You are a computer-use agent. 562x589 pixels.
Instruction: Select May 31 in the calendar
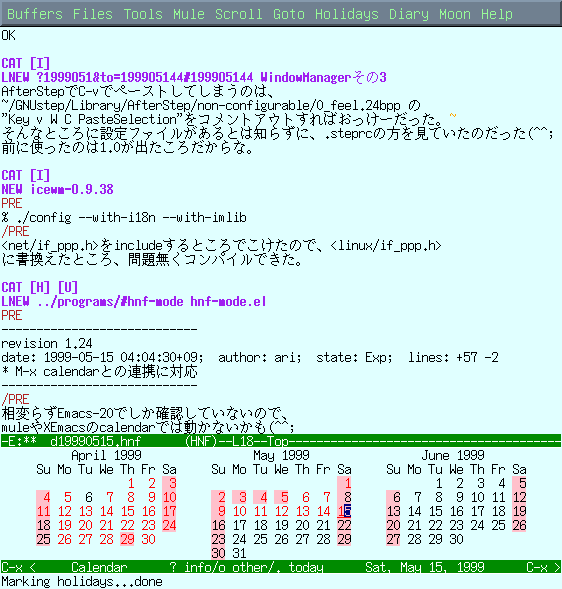coord(239,553)
